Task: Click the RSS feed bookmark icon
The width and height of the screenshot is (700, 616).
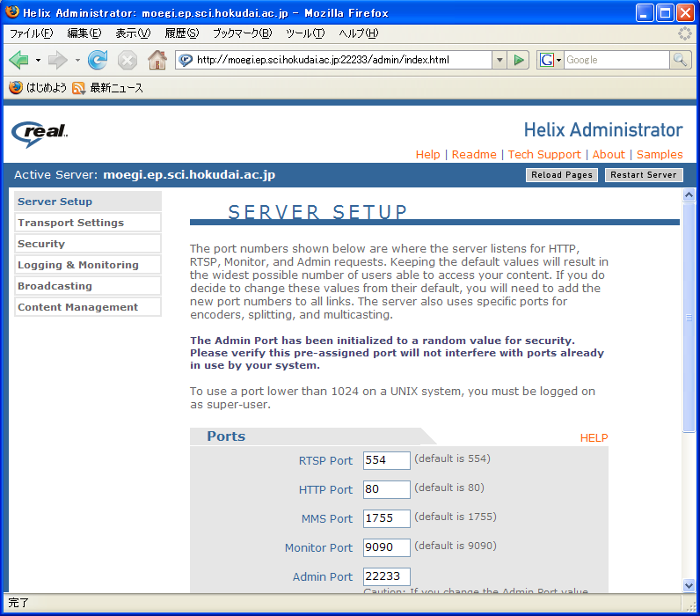Action: click(78, 88)
